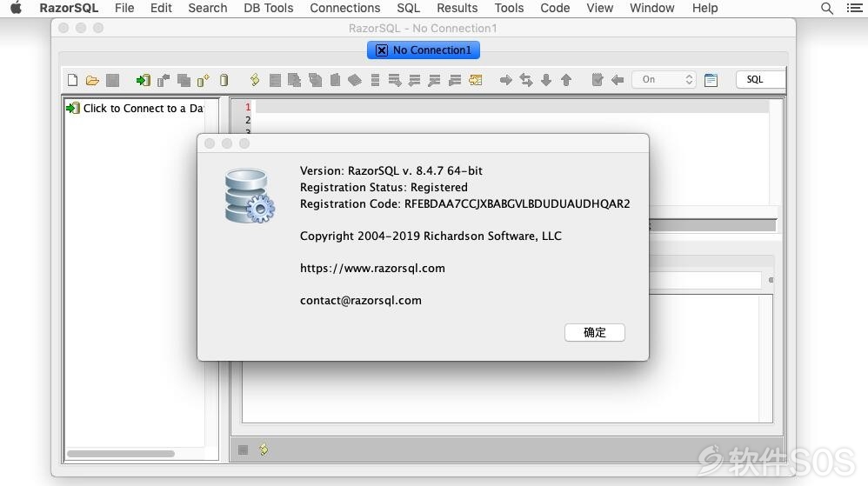Click the swap left-right arrows icon
Image resolution: width=868 pixels, height=486 pixels.
coord(526,80)
